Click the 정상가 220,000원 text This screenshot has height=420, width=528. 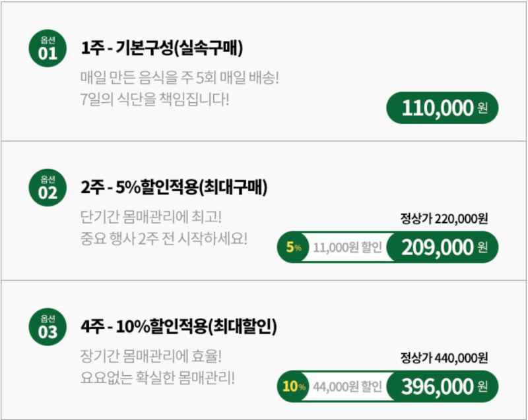[444, 219]
